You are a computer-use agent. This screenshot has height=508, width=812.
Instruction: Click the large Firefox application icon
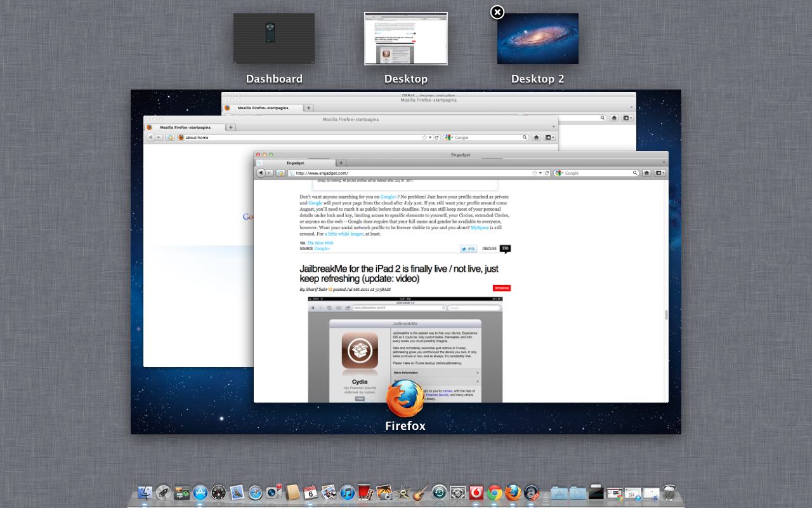click(405, 399)
